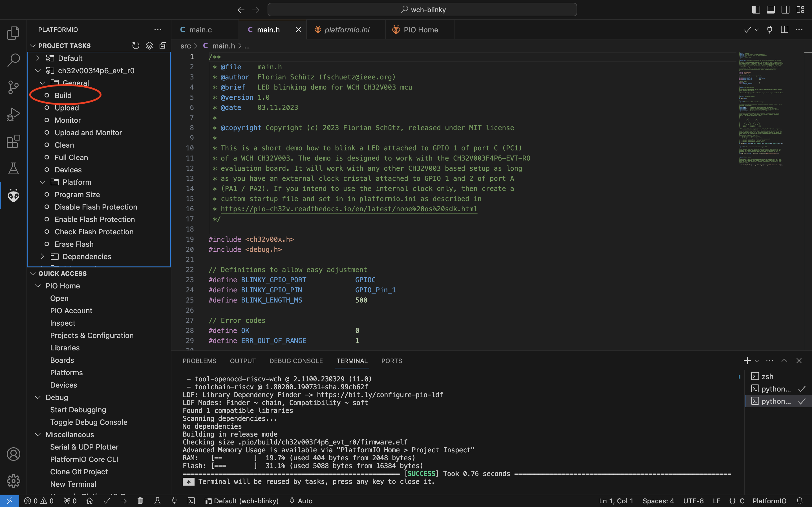Open the pio-ch32v readthedocs link
This screenshot has height=507, width=812.
click(x=348, y=209)
